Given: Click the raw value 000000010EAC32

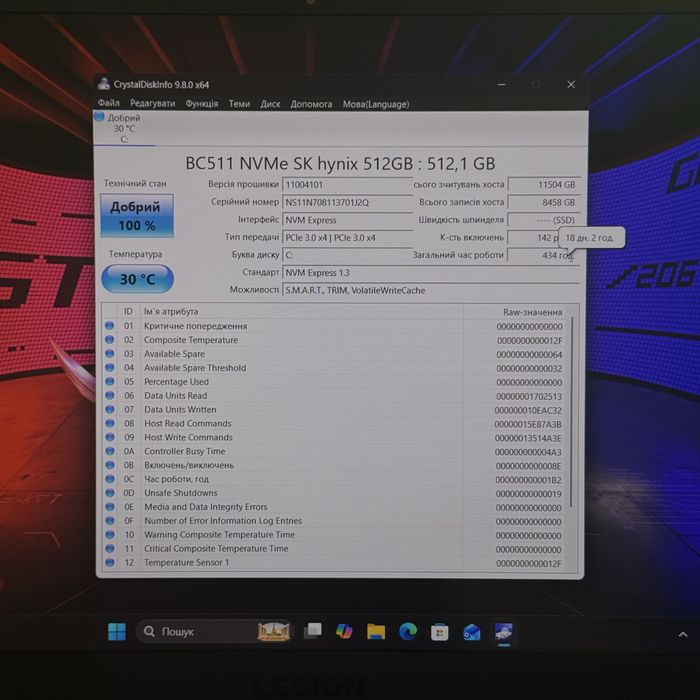Looking at the screenshot, I should (x=528, y=410).
